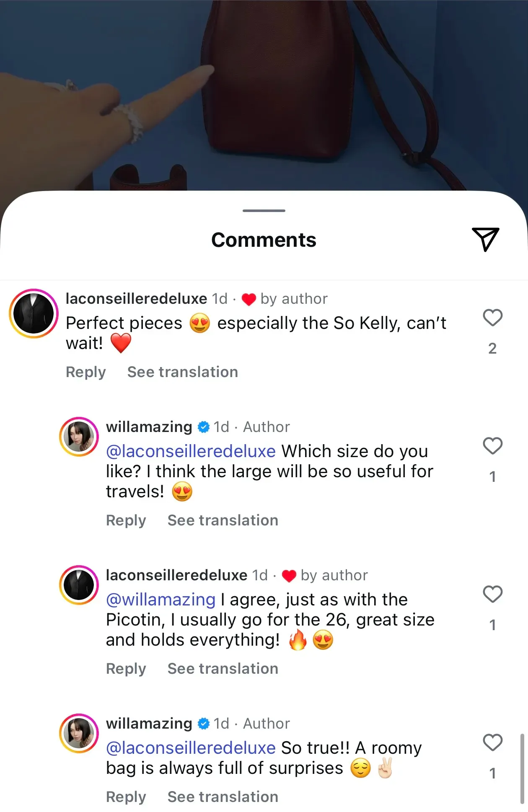The width and height of the screenshot is (528, 812).
Task: Reply to the "Which size do you like" comment
Action: (126, 520)
